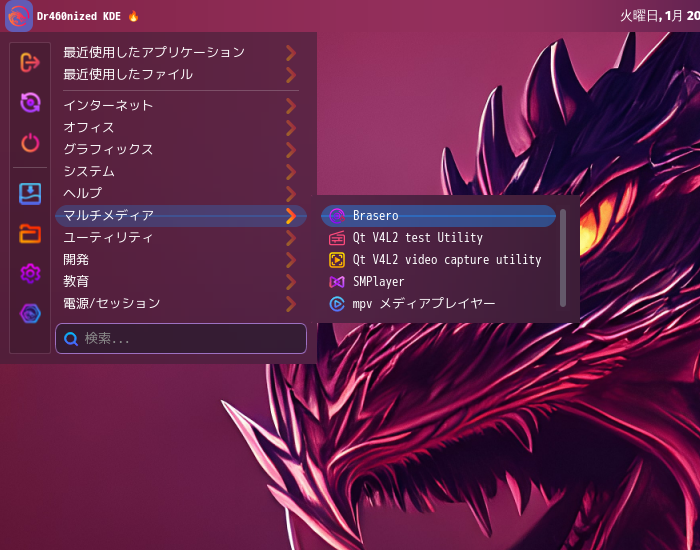The width and height of the screenshot is (700, 550).
Task: Launch Qt V4L2 video capture utility
Action: pyautogui.click(x=438, y=260)
